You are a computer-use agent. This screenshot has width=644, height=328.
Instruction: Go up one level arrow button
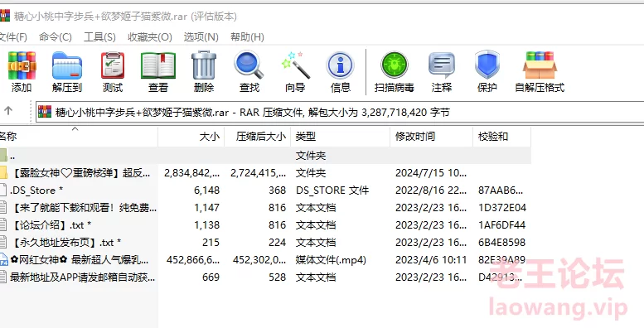click(8, 110)
